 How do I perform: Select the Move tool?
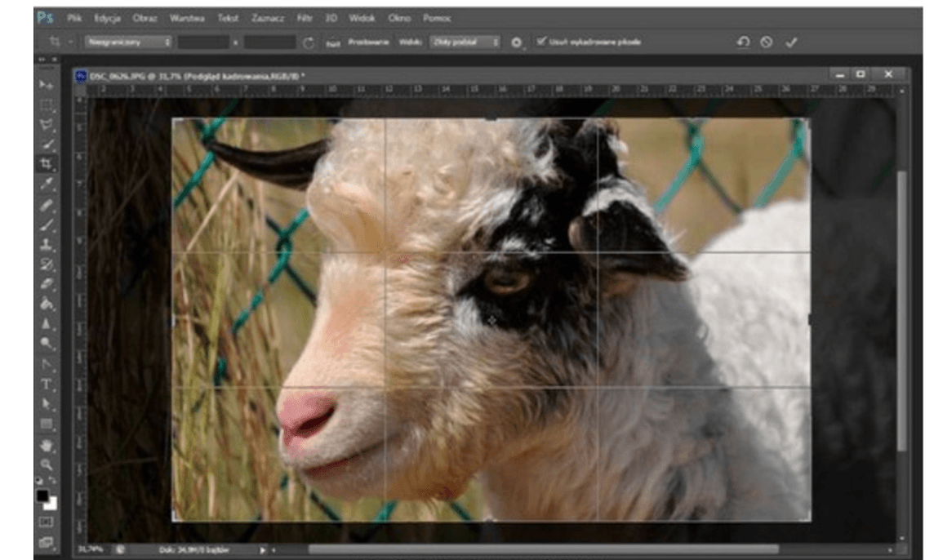click(47, 85)
